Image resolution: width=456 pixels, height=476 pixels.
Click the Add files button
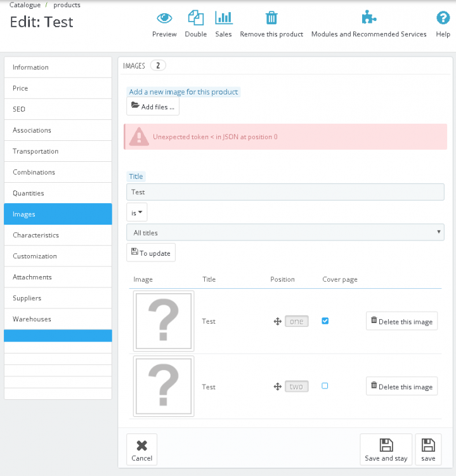point(153,107)
